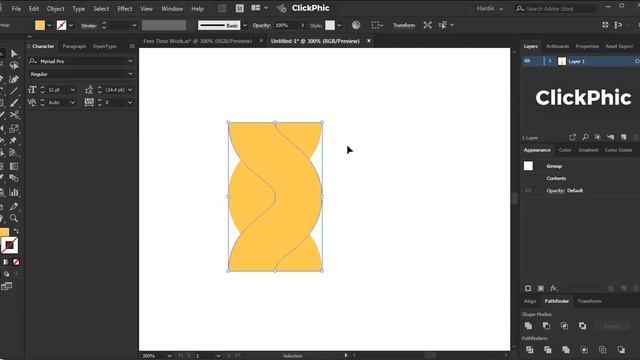This screenshot has width=640, height=360.
Task: Open Hardik workspace switcher
Action: [x=489, y=9]
